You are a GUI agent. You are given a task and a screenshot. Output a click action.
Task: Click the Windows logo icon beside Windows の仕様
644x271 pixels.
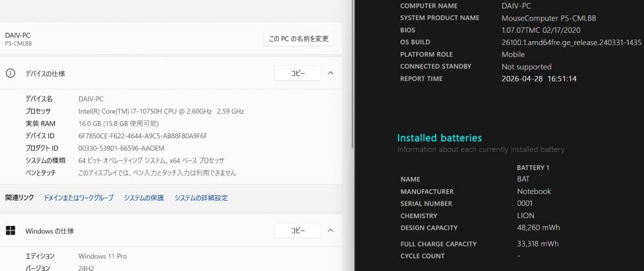10,230
